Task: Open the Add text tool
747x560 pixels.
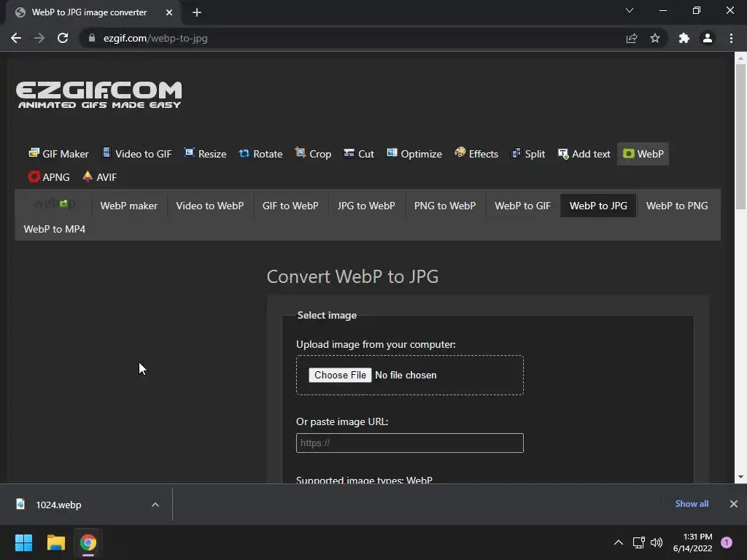Action: point(584,154)
